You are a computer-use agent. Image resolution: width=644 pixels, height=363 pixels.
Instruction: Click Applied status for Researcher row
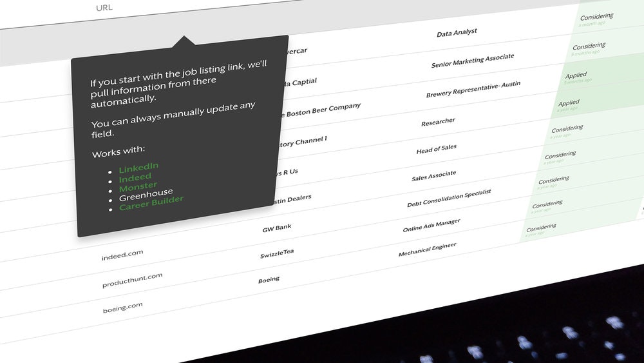coord(569,103)
